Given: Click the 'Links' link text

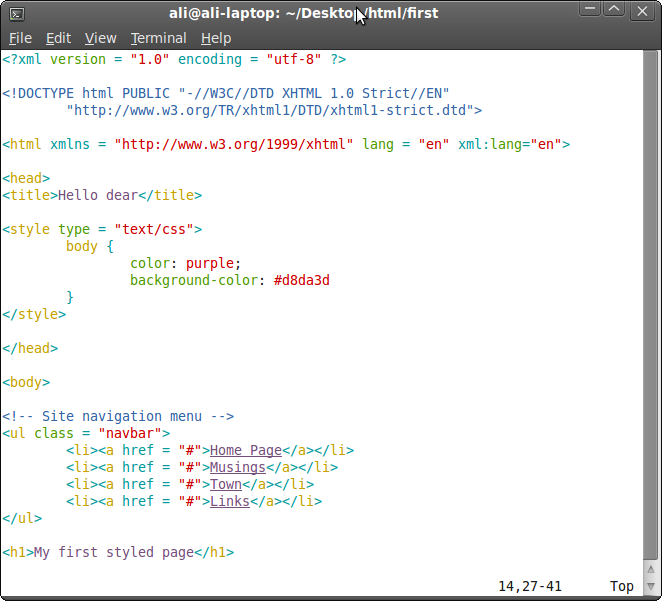Looking at the screenshot, I should [x=230, y=501].
